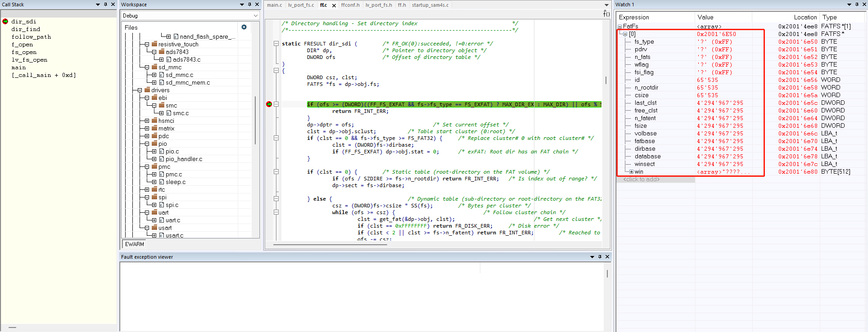Collapse the [0] watch element
This screenshot has height=332, width=868.
pos(625,34)
